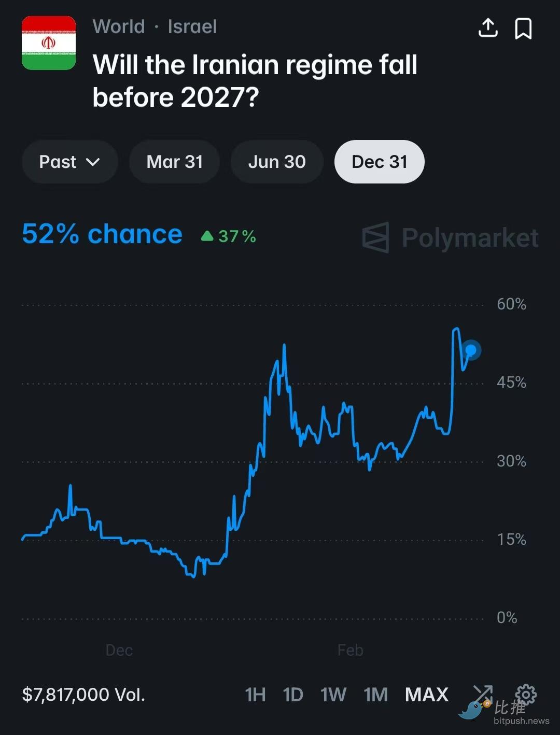Switch to the Jun 30 date tab
Screen dimensions: 560x735
tap(277, 162)
